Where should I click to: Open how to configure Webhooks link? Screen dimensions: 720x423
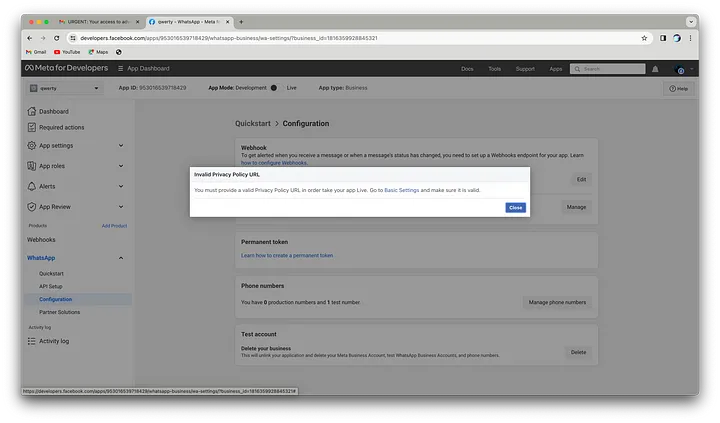click(x=274, y=163)
